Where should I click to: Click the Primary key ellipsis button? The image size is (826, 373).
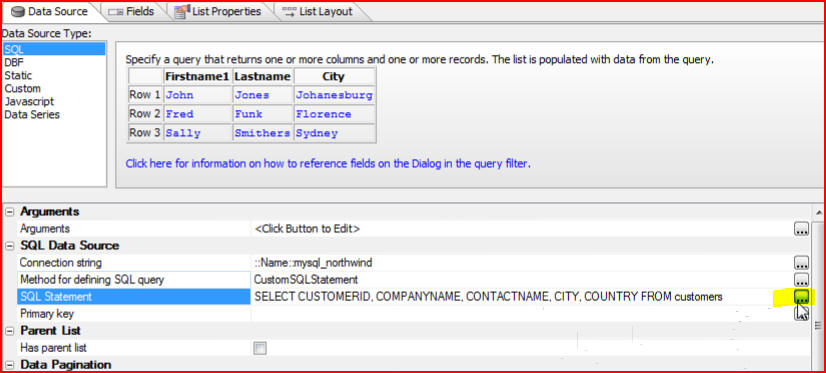801,313
